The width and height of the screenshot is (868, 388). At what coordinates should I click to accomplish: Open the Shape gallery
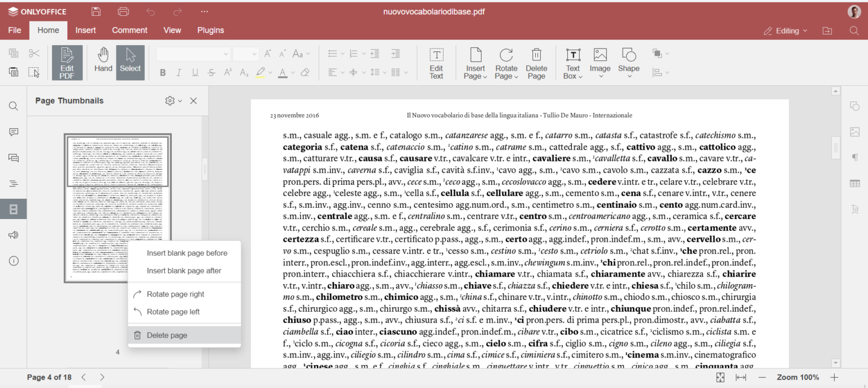click(628, 62)
